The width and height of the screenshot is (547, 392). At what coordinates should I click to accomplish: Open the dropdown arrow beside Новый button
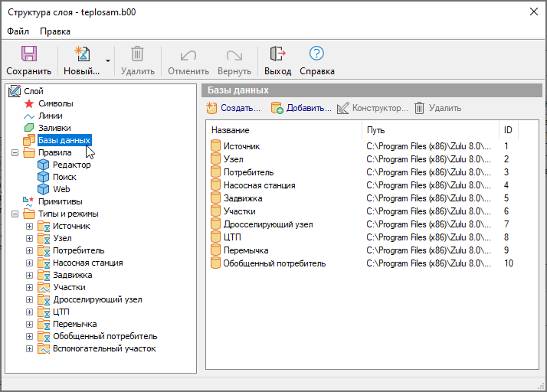tap(108, 60)
